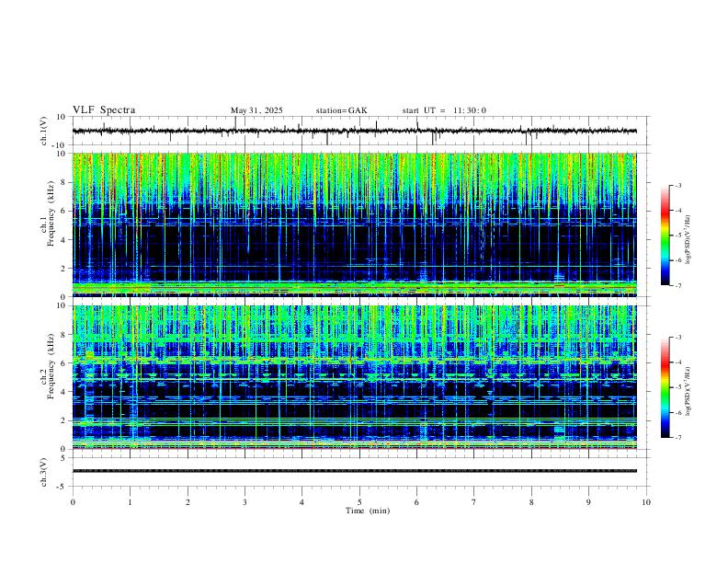This screenshot has width=728, height=563.
Task: Click the ch.1 spectrogram color scale bar
Action: click(665, 236)
